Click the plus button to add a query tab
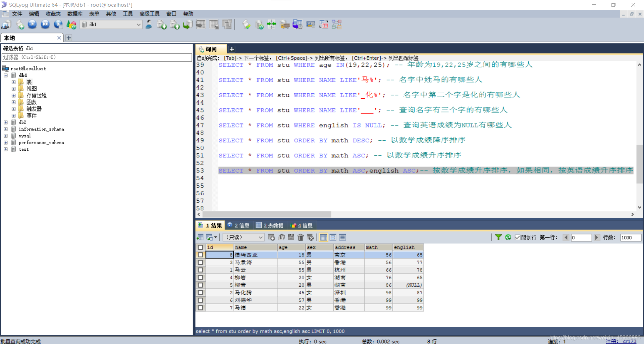Screen dimensions: 644x344 (x=232, y=49)
